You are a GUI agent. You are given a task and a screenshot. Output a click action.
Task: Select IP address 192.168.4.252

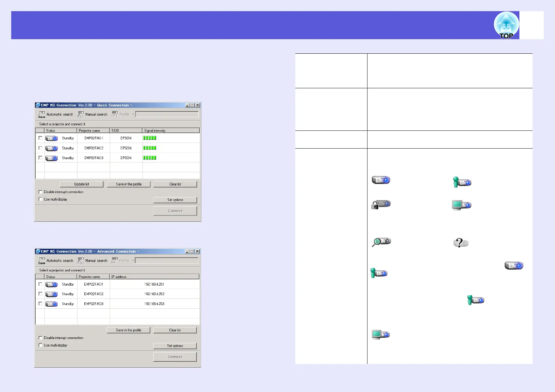tap(154, 294)
